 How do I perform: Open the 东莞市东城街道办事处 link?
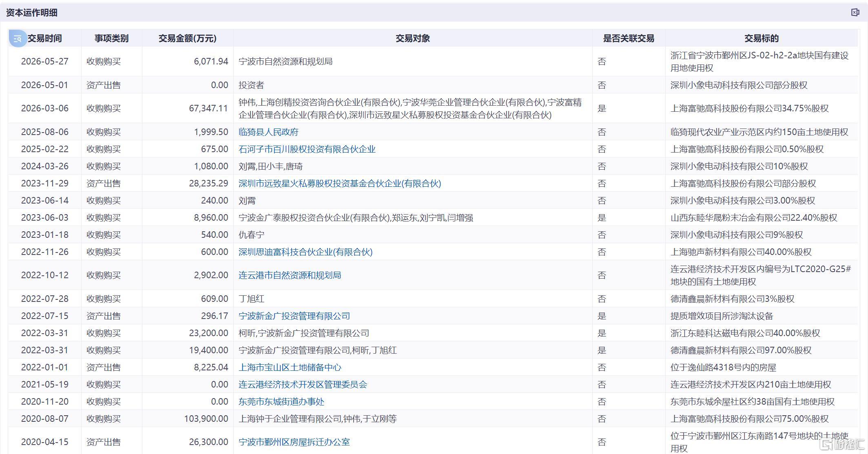pos(281,402)
